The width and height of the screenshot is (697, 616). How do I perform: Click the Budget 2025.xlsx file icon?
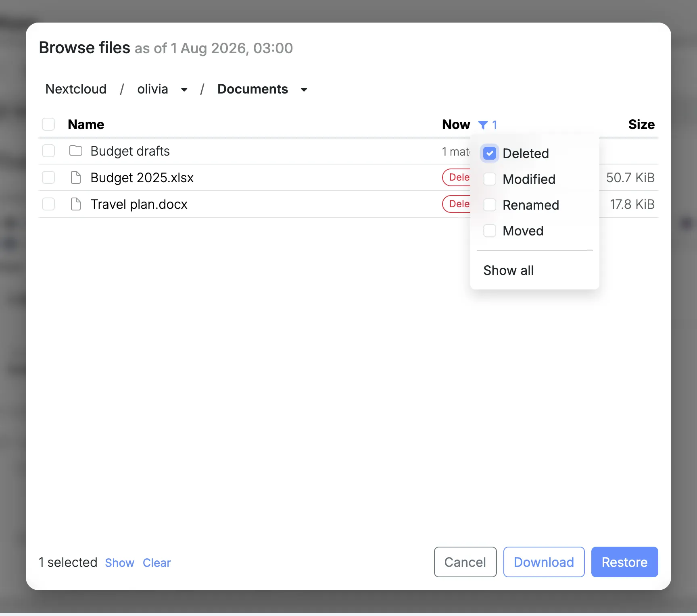click(76, 177)
